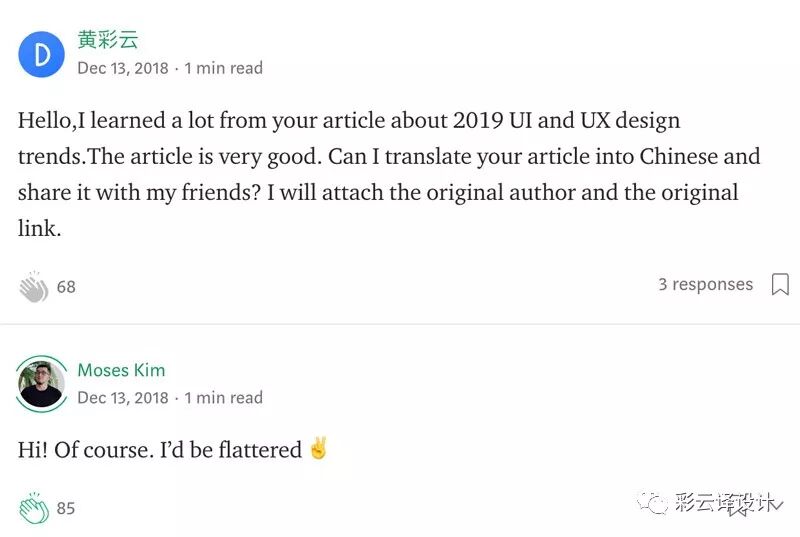This screenshot has width=800, height=537.
Task: Click "1 min read" on Moses Kim's reply
Action: point(224,397)
